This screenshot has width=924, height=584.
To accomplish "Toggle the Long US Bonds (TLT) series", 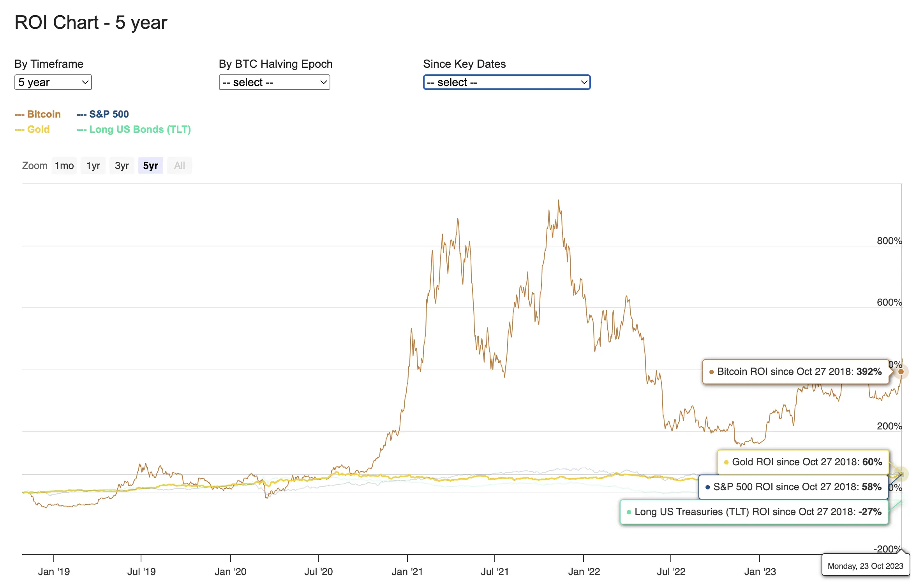I will point(134,129).
